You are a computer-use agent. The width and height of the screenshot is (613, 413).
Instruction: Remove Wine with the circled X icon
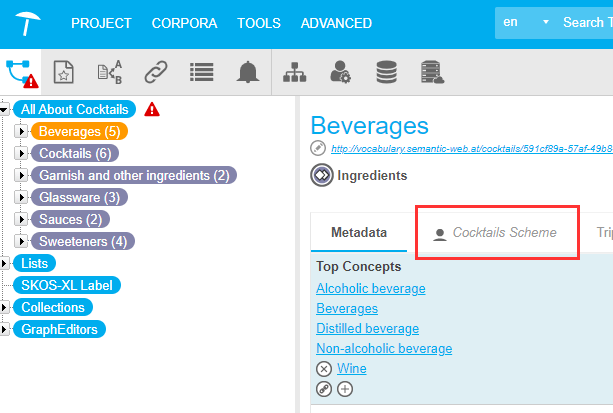coord(323,369)
